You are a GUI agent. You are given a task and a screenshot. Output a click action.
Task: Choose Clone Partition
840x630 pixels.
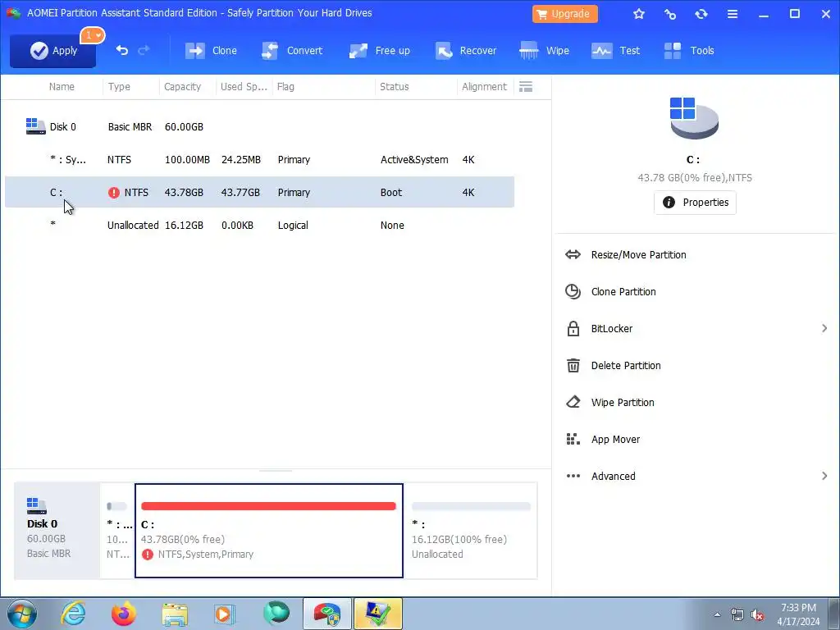tap(623, 292)
